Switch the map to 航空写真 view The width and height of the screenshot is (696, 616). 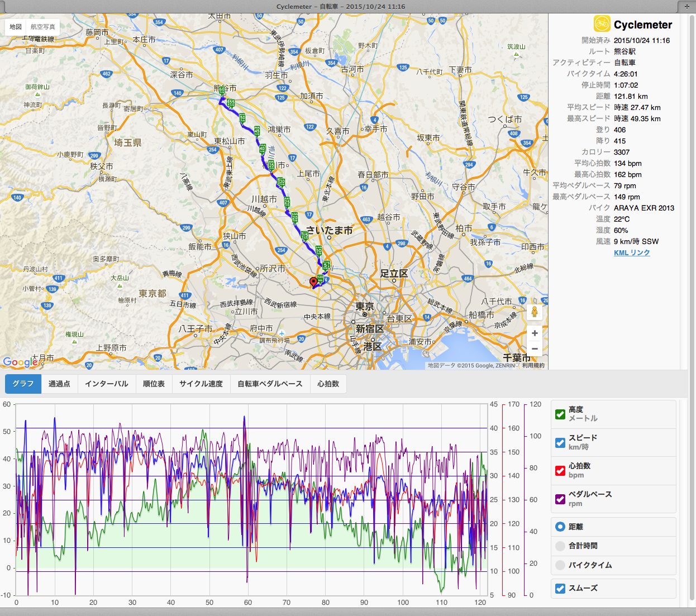pos(43,27)
